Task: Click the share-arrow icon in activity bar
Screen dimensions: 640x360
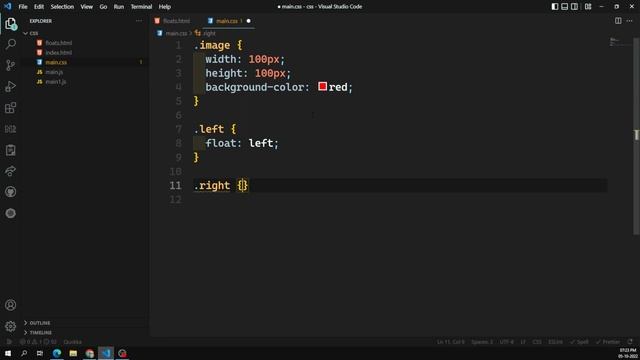Action: [11, 171]
